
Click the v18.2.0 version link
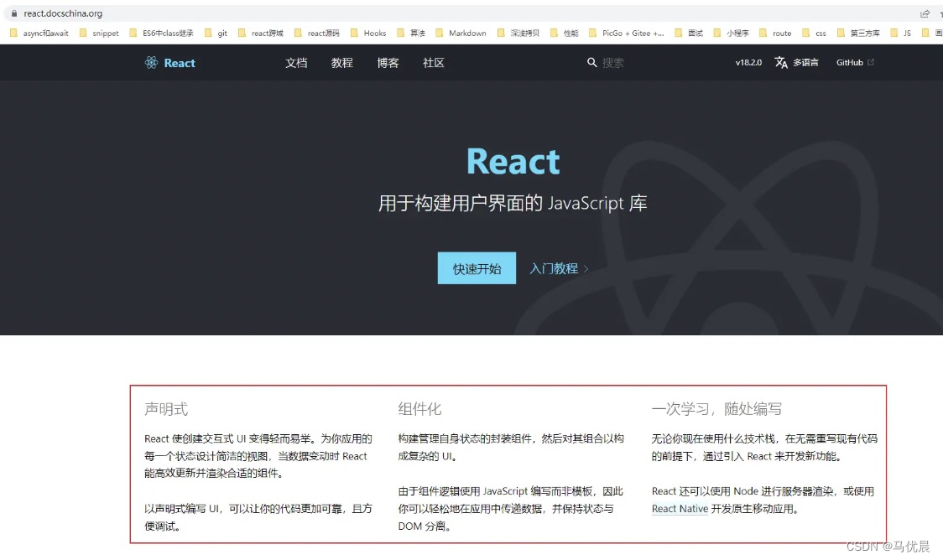[748, 63]
